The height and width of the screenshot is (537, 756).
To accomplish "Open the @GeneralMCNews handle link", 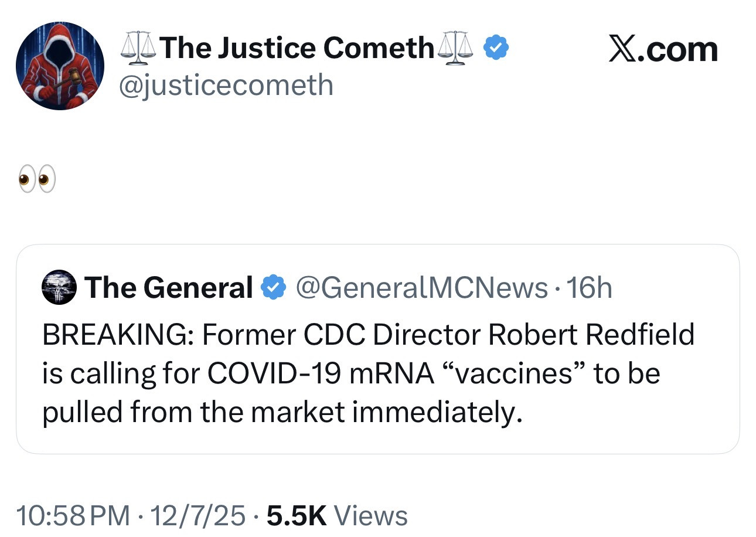I will point(421,288).
